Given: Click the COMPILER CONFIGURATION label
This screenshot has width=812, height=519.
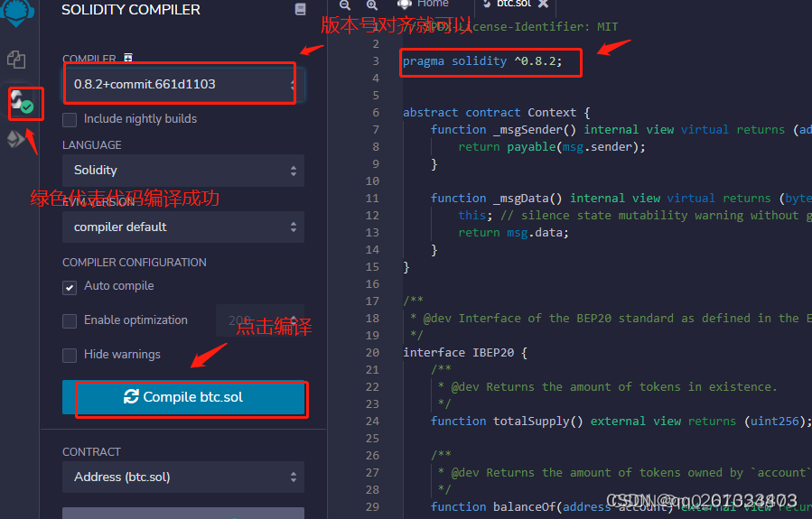Looking at the screenshot, I should (134, 263).
